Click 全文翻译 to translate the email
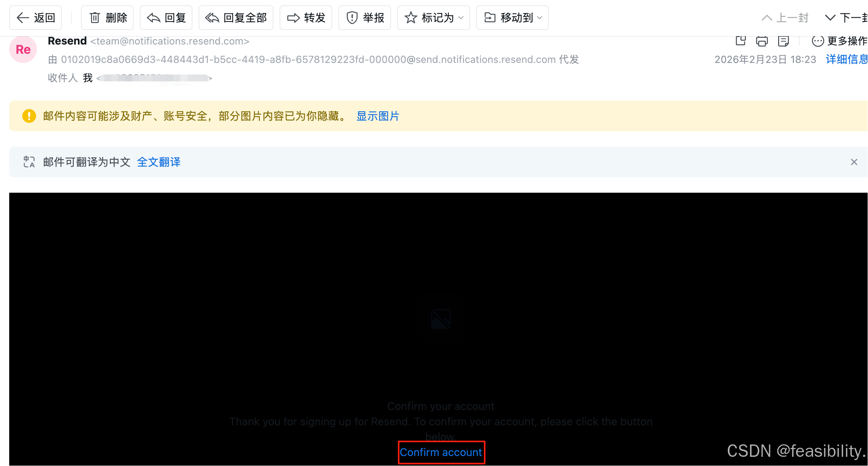Image resolution: width=868 pixels, height=466 pixels. point(159,162)
